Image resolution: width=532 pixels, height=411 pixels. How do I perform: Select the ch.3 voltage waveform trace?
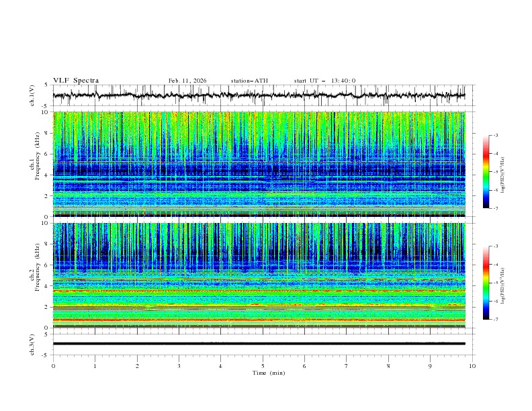[x=259, y=344]
